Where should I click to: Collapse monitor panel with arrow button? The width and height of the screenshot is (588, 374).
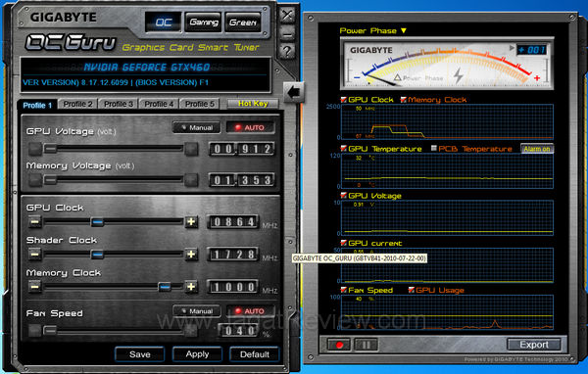click(x=293, y=92)
